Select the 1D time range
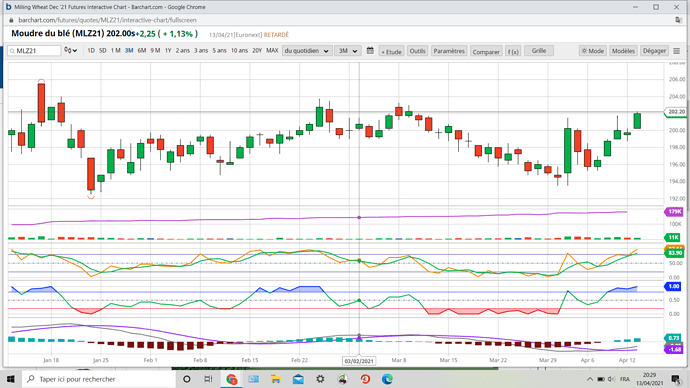690x388 pixels. pos(91,51)
